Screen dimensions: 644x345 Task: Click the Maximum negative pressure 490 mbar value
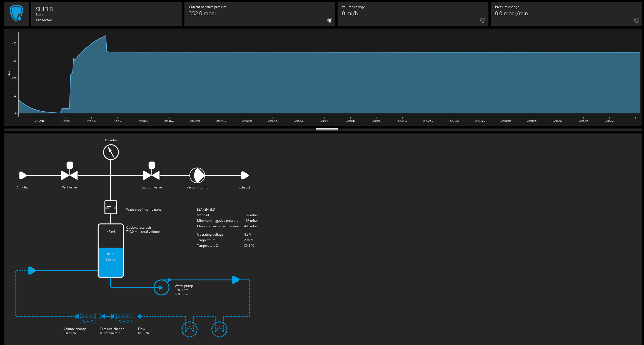coord(251,226)
